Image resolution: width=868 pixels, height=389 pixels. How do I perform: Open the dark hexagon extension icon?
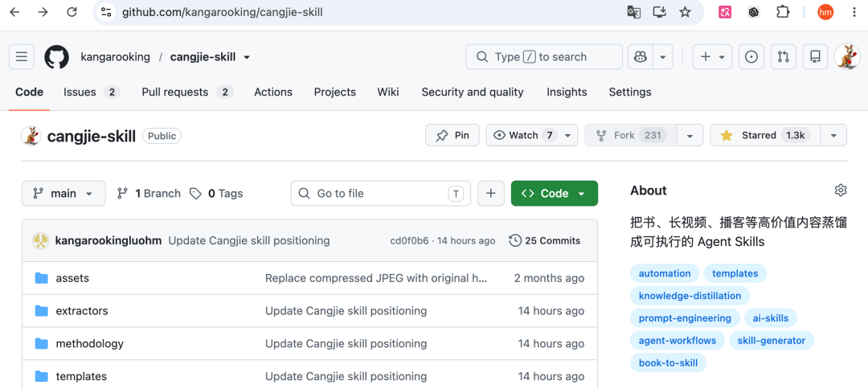tap(753, 12)
